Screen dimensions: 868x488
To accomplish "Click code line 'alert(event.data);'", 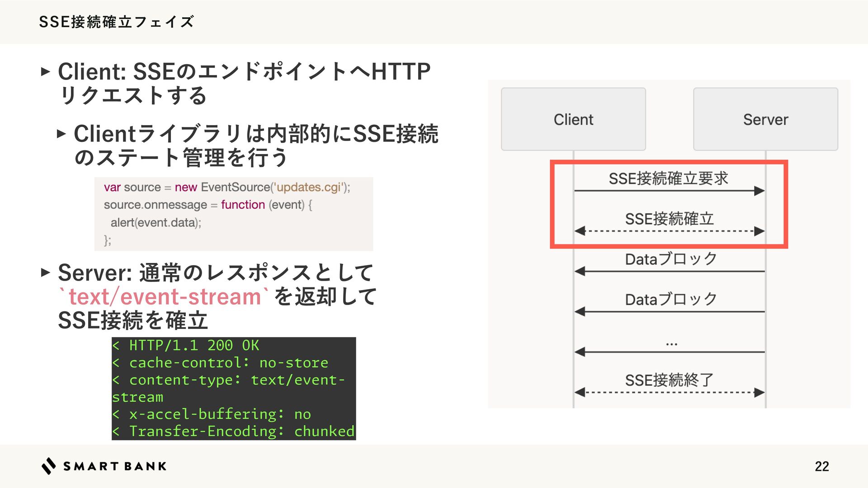I will coord(156,222).
